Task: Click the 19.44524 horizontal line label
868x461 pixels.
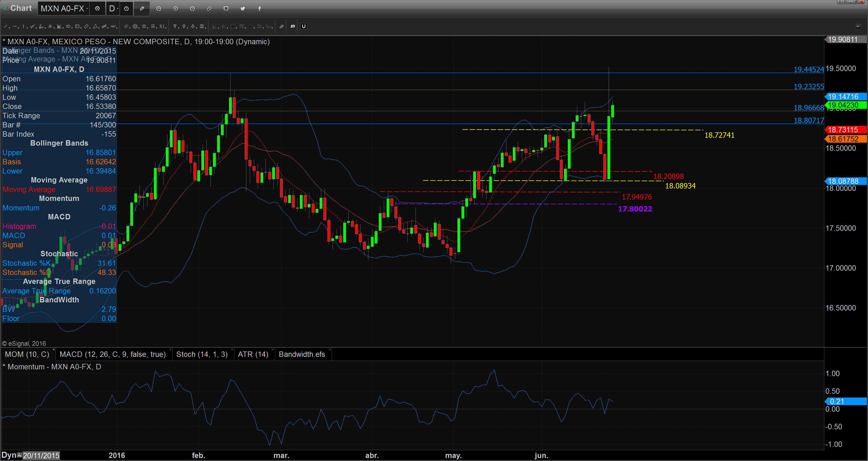Action: tap(809, 69)
